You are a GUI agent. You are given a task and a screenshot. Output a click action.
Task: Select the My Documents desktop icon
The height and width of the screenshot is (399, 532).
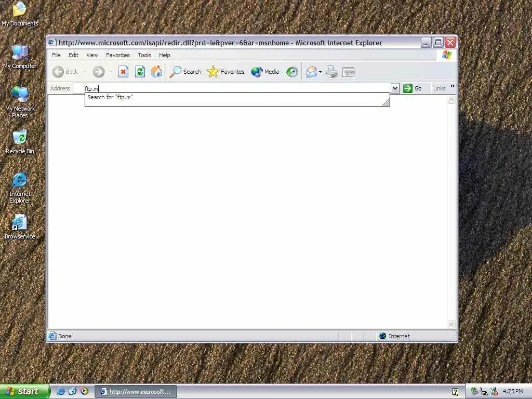pyautogui.click(x=20, y=14)
